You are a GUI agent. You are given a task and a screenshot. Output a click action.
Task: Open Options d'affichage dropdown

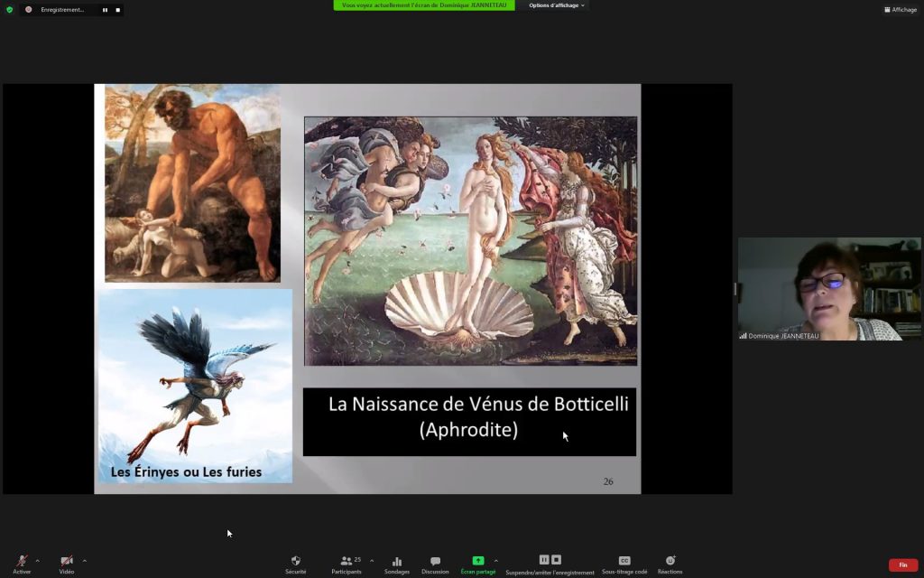pyautogui.click(x=556, y=5)
